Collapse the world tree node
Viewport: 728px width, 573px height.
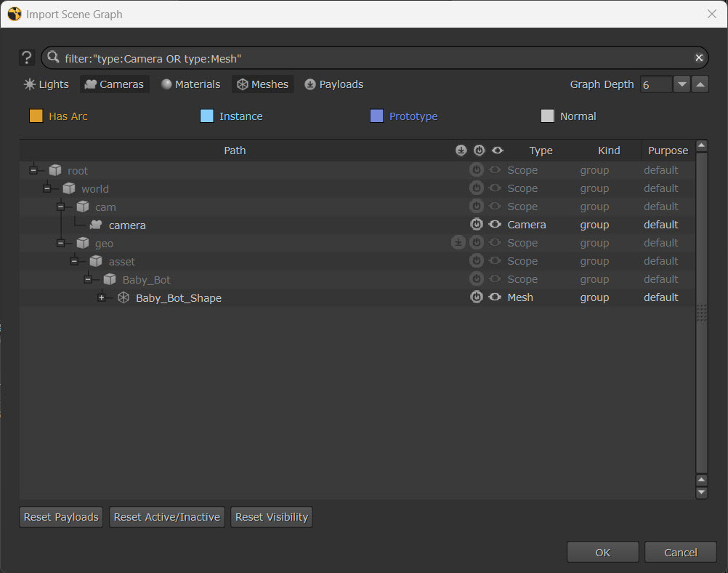click(47, 188)
